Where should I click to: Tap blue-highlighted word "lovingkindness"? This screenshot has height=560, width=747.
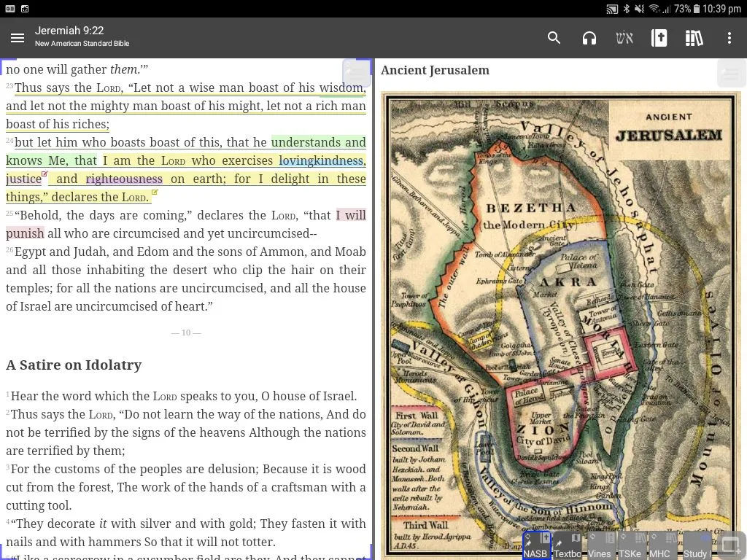coord(321,160)
